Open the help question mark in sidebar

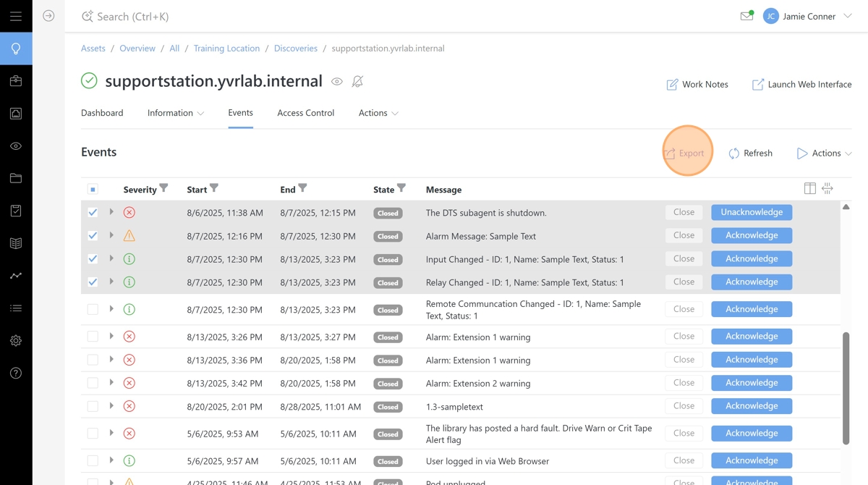pos(16,373)
